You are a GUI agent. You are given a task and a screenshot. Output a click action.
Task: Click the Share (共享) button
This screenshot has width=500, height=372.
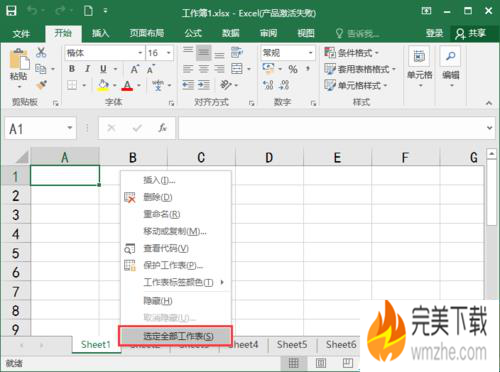pyautogui.click(x=470, y=33)
